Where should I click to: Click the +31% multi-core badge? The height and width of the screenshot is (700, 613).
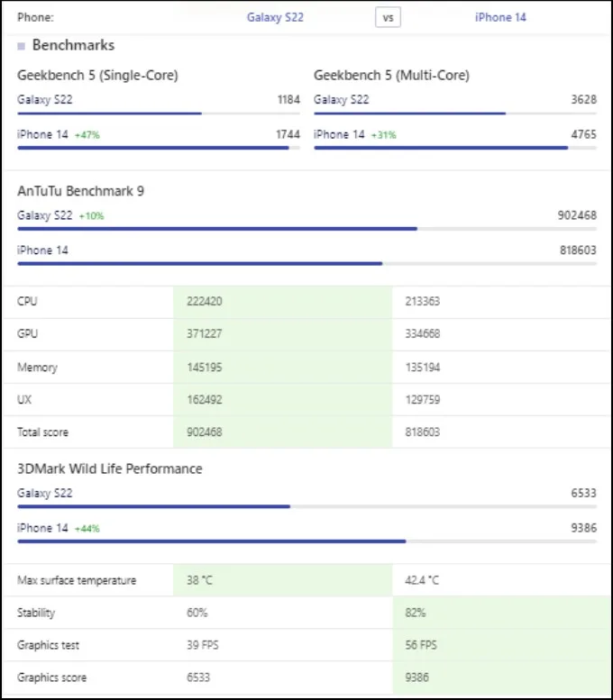(384, 135)
